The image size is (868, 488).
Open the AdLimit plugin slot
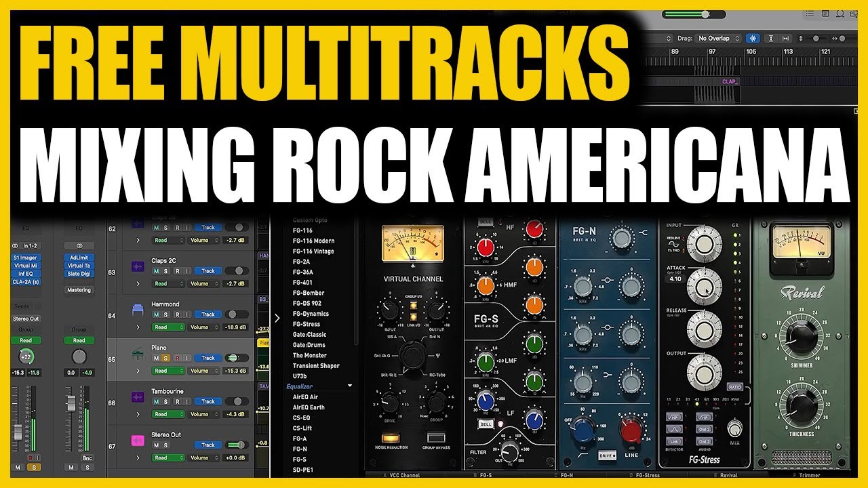[79, 258]
